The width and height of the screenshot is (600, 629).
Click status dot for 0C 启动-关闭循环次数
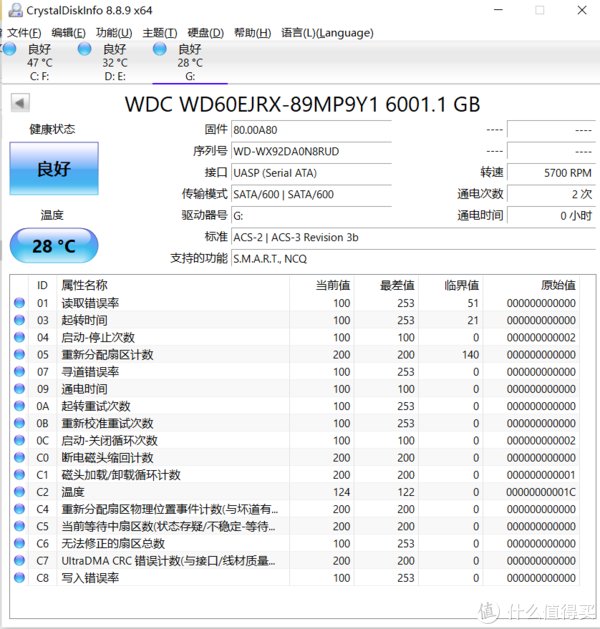tap(19, 440)
